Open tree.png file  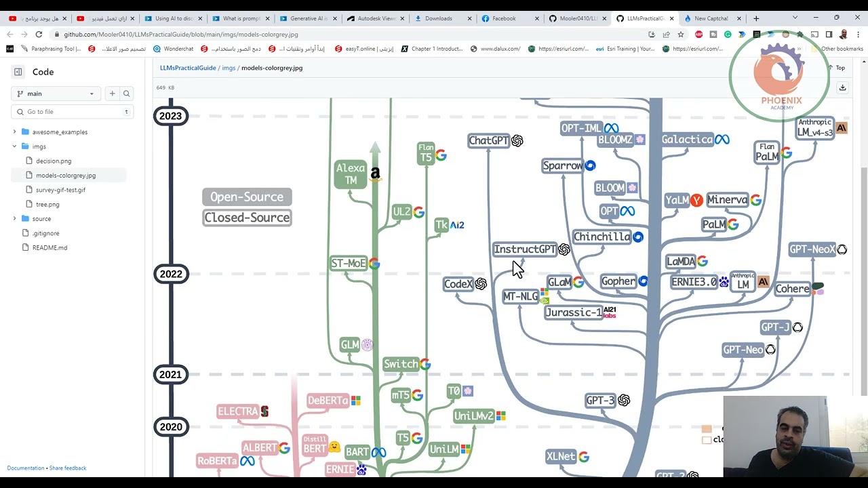tap(47, 204)
